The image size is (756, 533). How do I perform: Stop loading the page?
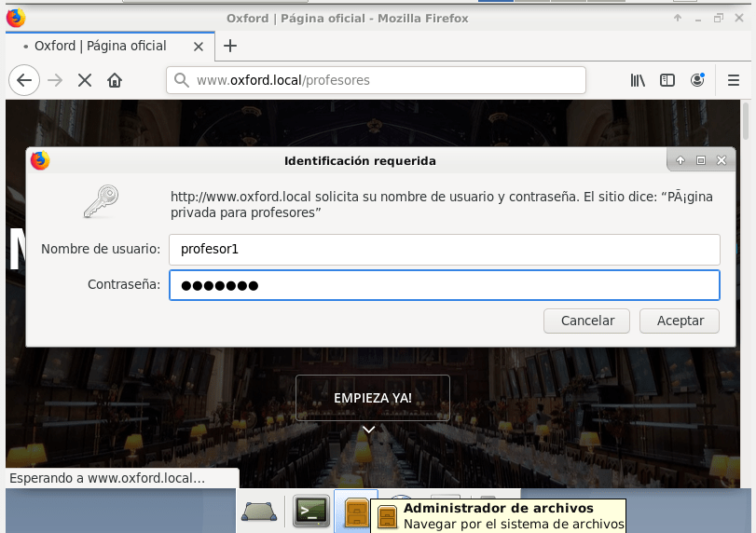pos(85,80)
